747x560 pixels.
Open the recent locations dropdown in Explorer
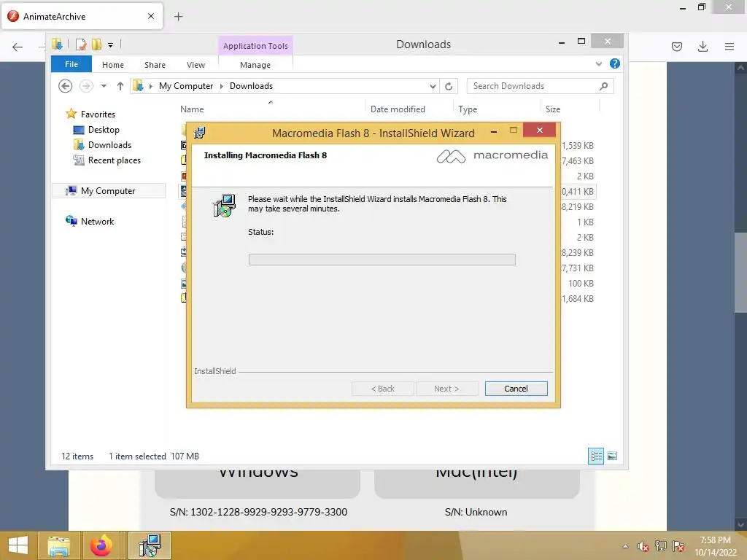104,86
